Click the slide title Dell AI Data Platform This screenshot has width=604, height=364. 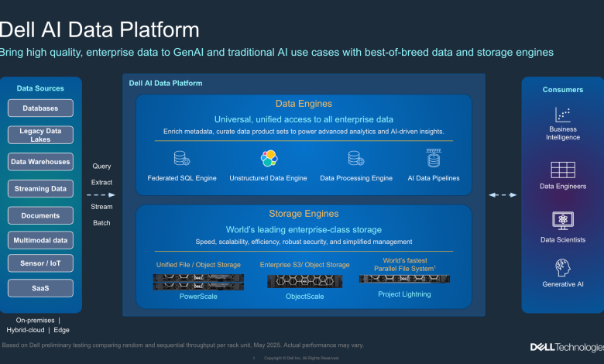point(100,29)
